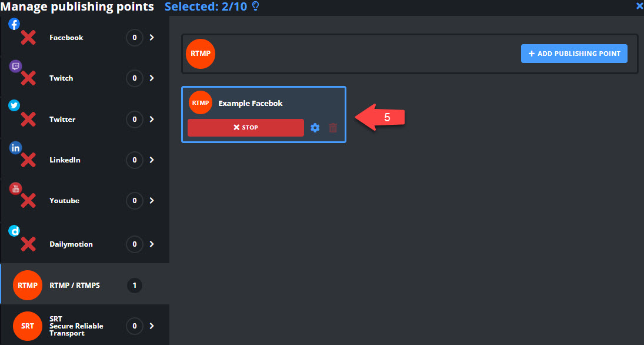Expand the Twitch chevron arrow
This screenshot has width=644, height=345.
coord(152,78)
